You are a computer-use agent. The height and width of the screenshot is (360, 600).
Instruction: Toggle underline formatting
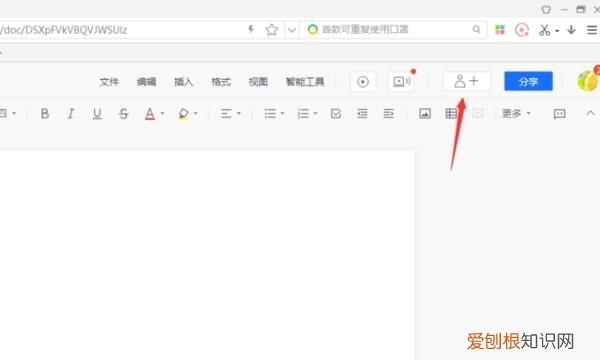tap(97, 114)
